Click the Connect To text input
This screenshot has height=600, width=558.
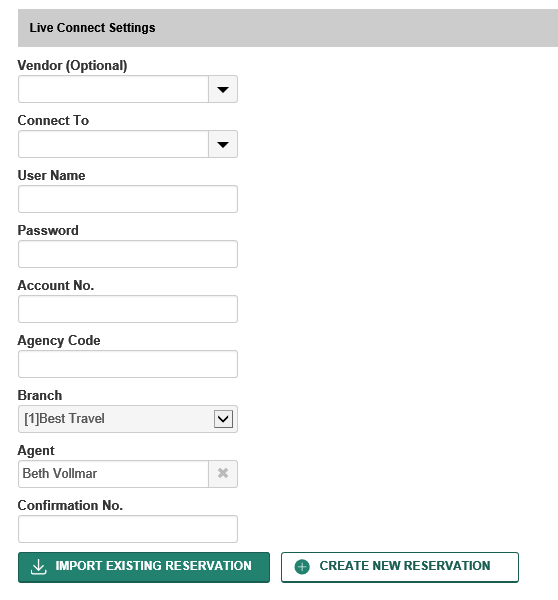tap(113, 144)
